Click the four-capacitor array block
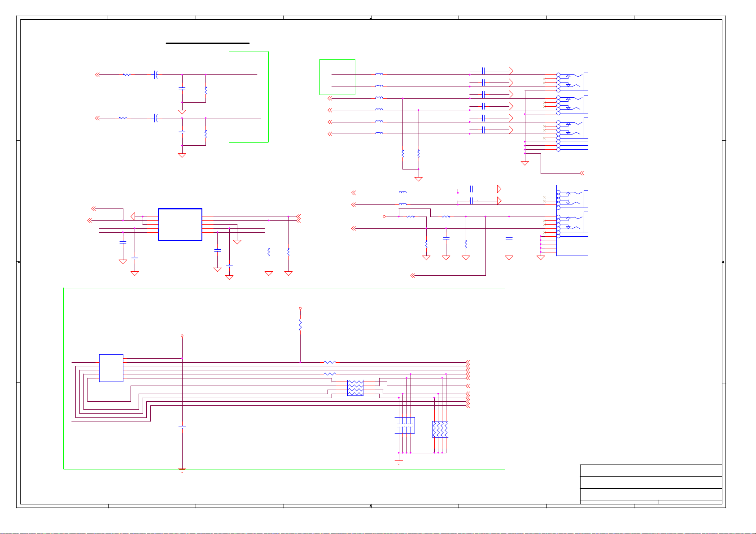The height and width of the screenshot is (534, 756). tap(405, 425)
